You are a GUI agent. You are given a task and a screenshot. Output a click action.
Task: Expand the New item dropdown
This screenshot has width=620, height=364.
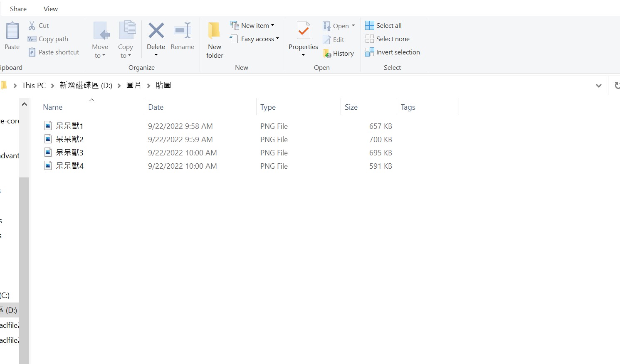(x=272, y=25)
